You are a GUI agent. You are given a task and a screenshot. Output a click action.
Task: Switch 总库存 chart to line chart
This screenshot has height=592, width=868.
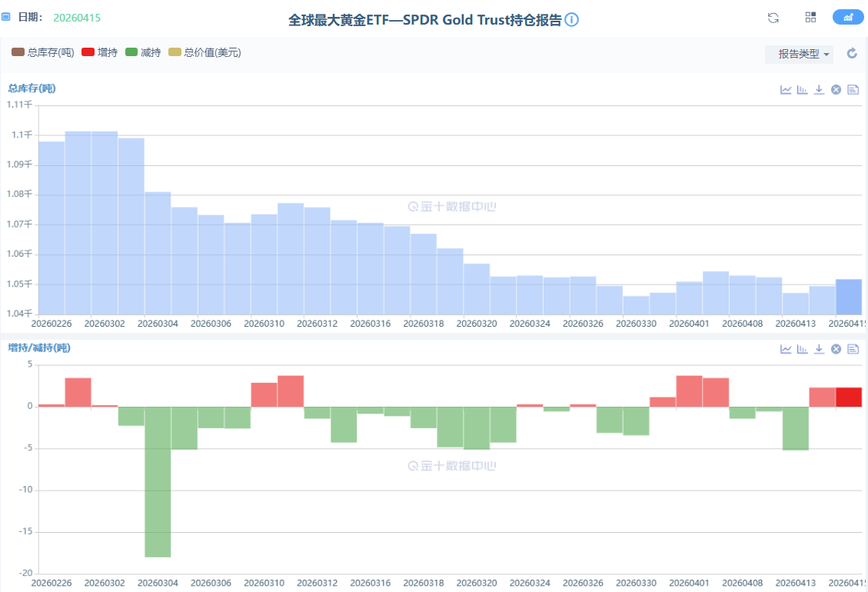tap(786, 90)
